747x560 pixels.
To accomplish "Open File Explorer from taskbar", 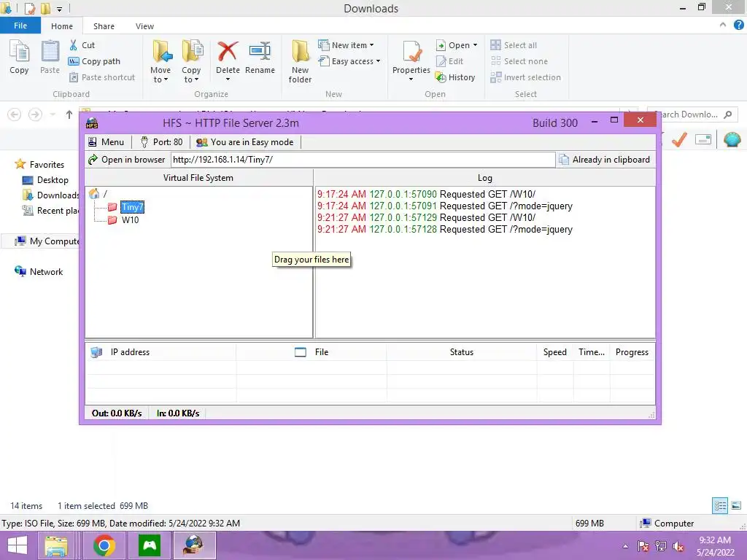I will [x=57, y=545].
